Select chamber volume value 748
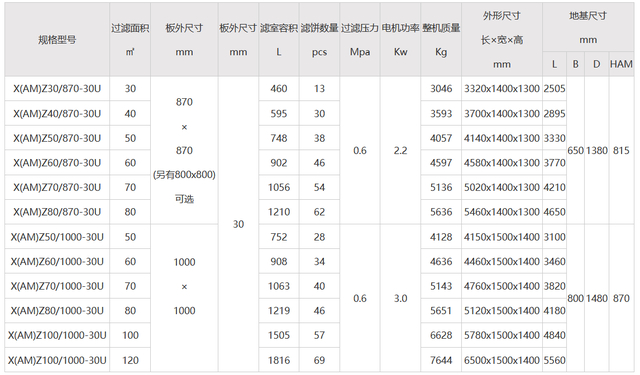Image resolution: width=640 pixels, height=375 pixels. coord(279,138)
